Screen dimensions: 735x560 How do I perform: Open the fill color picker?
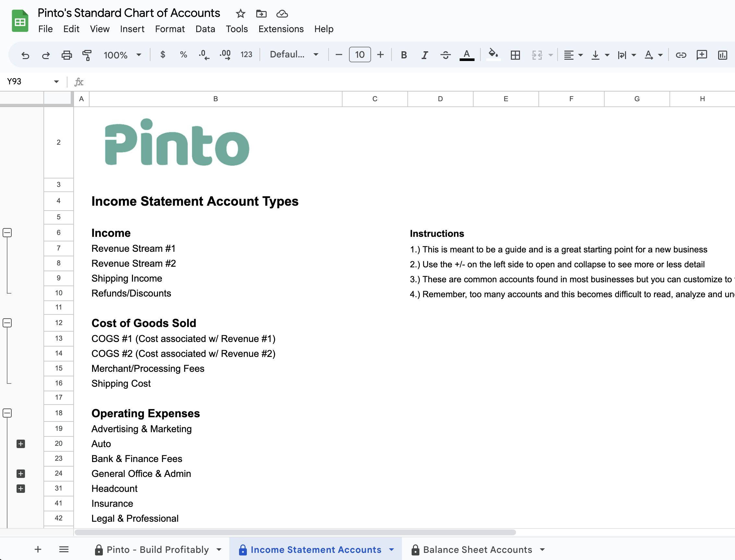[x=493, y=54]
